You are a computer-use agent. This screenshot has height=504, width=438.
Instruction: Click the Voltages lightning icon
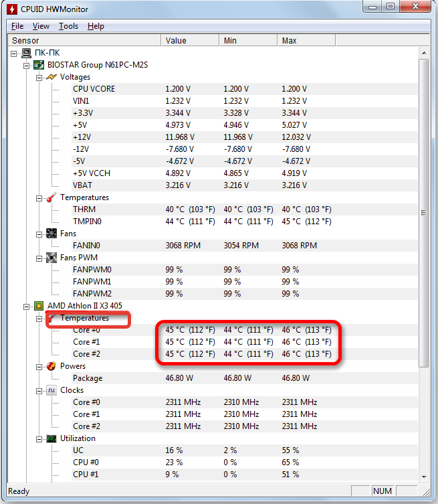click(51, 77)
